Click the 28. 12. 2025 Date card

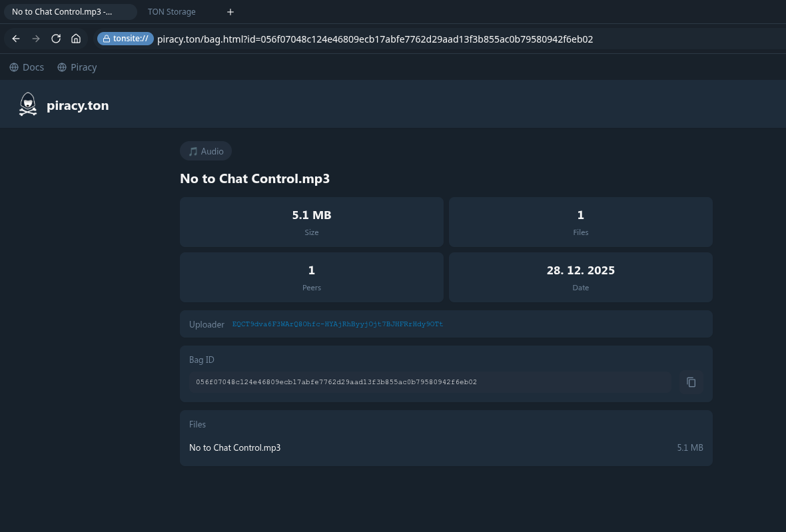(x=580, y=277)
